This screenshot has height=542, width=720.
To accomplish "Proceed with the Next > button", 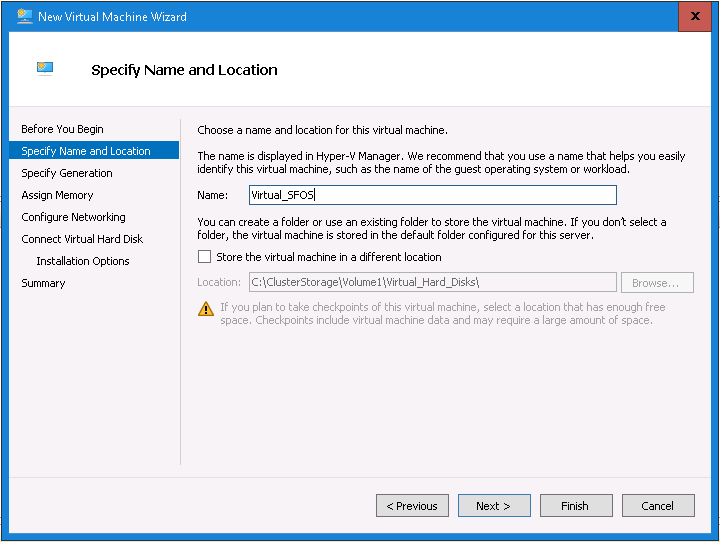I will coord(494,506).
